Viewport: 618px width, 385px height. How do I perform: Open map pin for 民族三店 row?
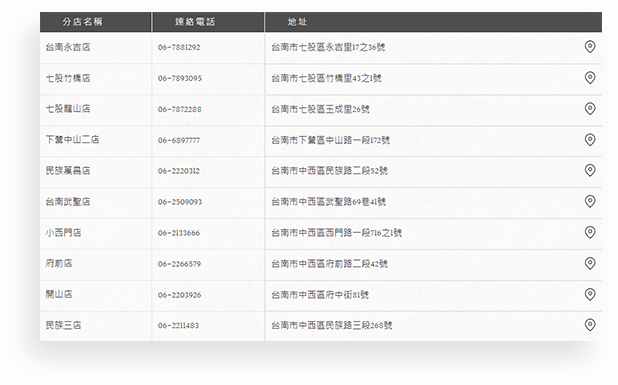590,325
